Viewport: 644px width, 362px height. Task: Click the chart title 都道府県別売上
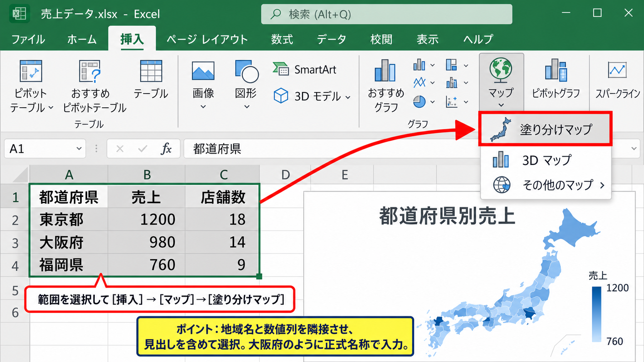tap(447, 216)
